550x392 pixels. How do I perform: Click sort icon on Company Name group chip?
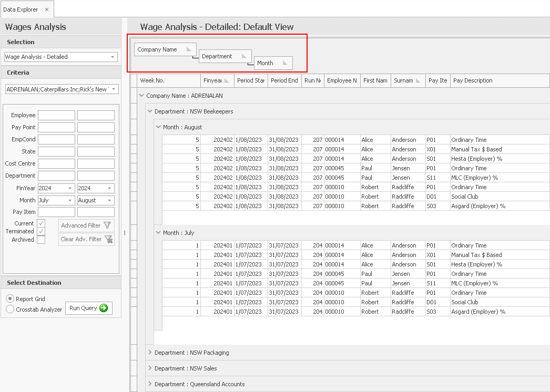click(189, 49)
